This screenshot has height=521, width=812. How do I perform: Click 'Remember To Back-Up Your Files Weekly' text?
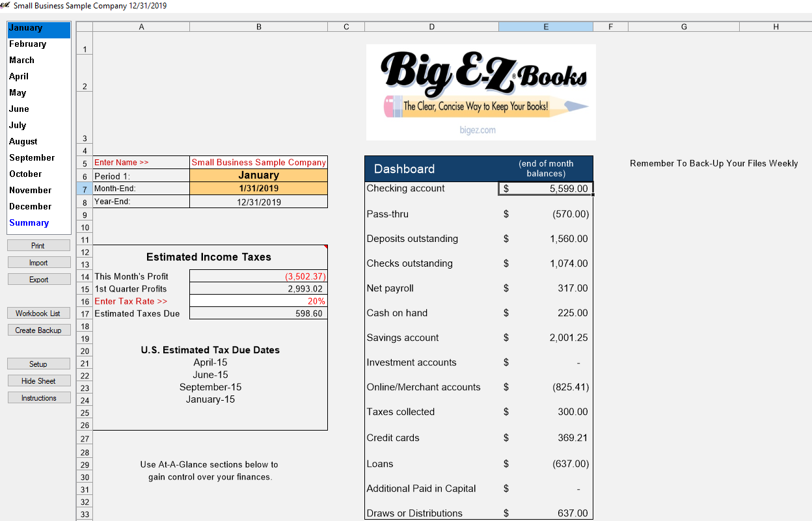coord(714,163)
